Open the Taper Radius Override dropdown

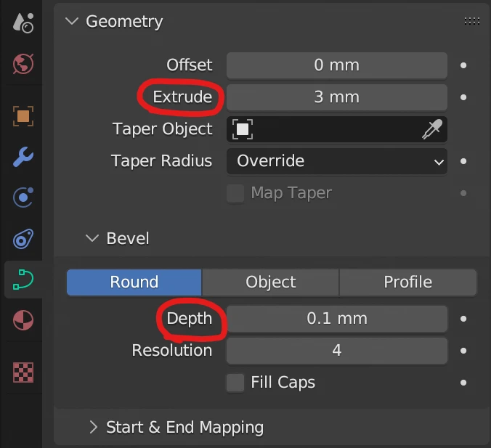point(336,161)
